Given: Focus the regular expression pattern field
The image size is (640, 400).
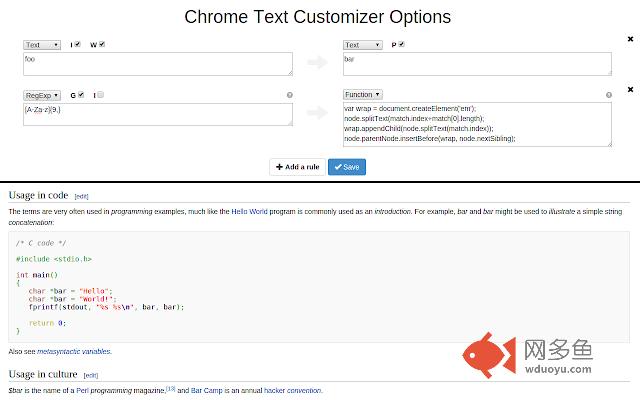Looking at the screenshot, I should click(158, 114).
